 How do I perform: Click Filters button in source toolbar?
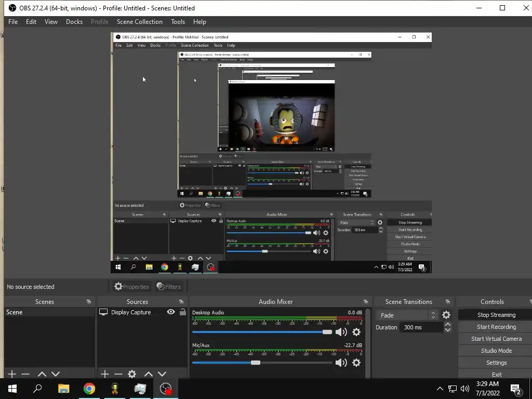(x=169, y=287)
